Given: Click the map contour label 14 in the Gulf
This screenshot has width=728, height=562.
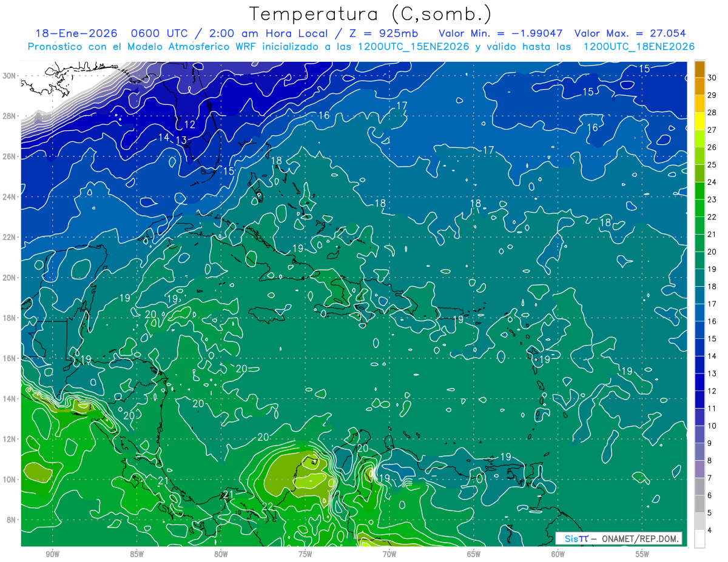Looking at the screenshot, I should pyautogui.click(x=164, y=138).
